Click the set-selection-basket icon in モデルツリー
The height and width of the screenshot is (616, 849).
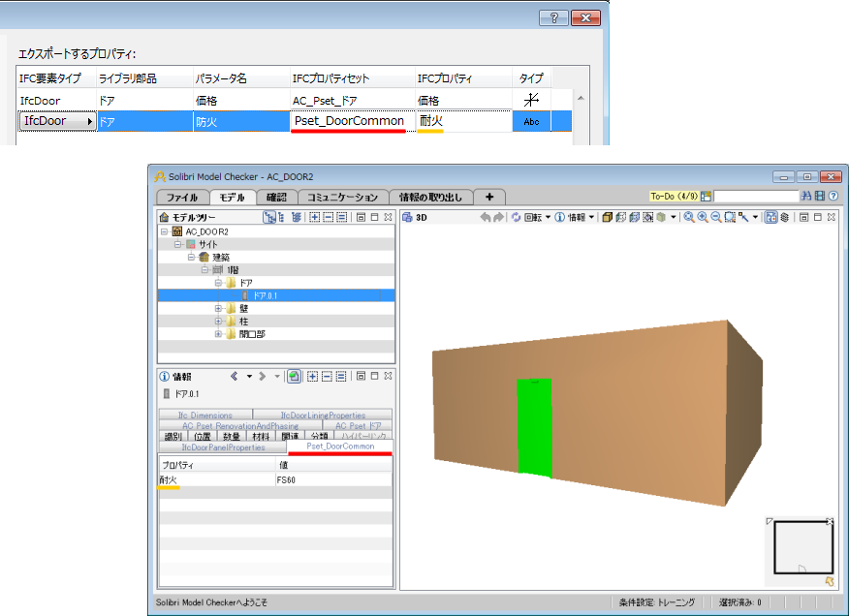(x=342, y=217)
